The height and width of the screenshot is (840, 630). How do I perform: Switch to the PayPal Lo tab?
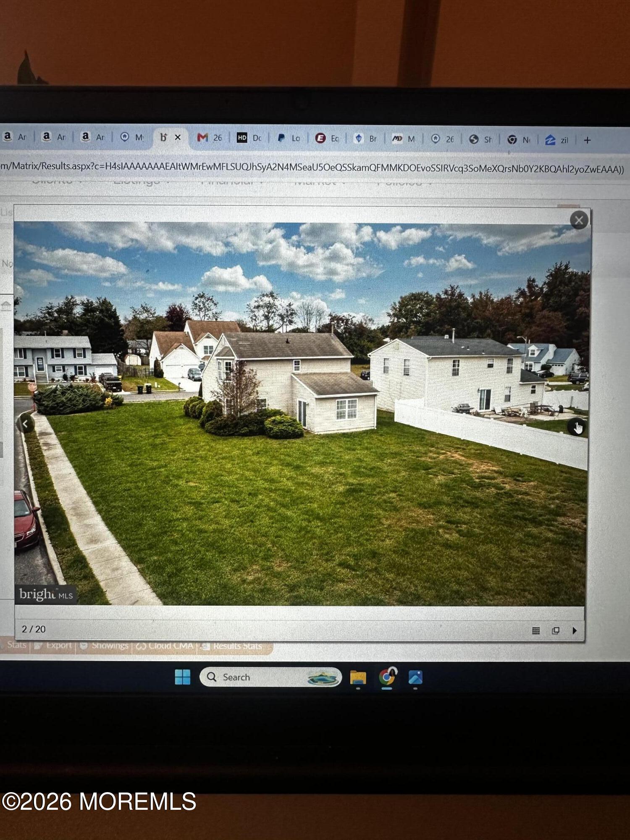[289, 138]
